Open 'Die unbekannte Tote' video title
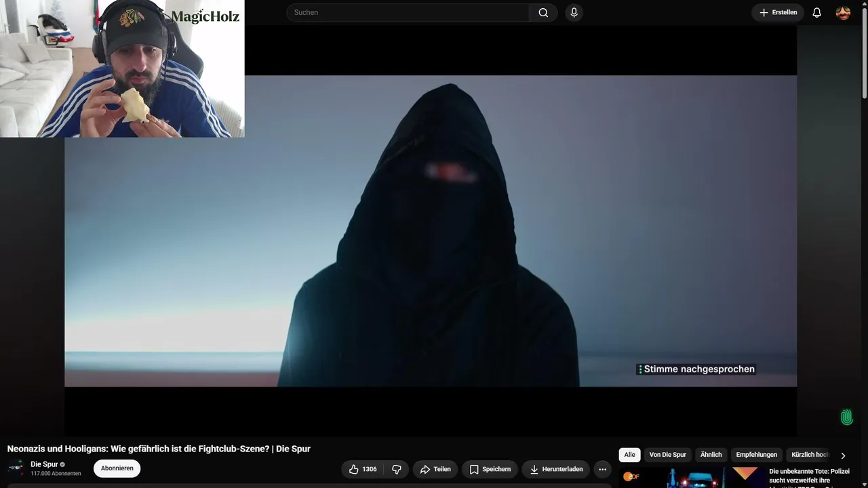Viewport: 868px width, 488px height. tap(809, 476)
